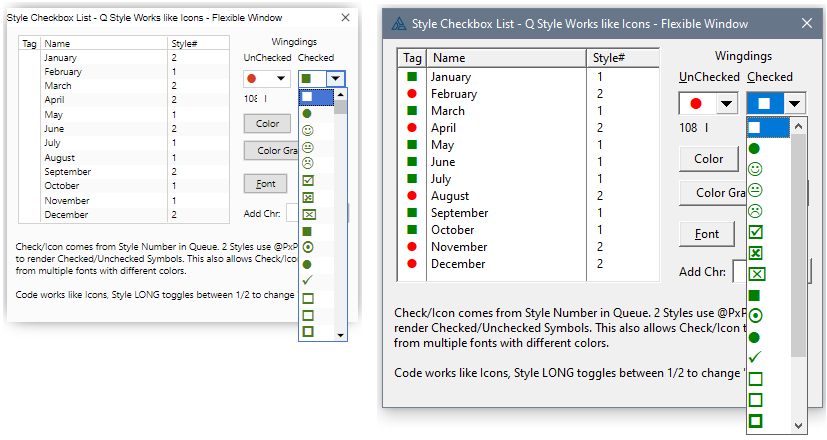
Task: Toggle January's green square tag
Action: tap(411, 77)
